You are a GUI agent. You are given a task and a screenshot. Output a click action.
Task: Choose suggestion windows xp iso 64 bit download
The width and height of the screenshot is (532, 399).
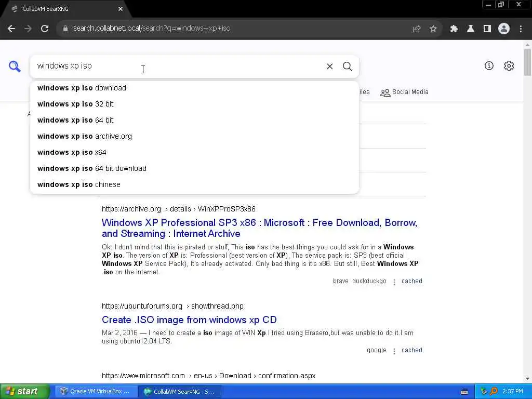click(194, 169)
